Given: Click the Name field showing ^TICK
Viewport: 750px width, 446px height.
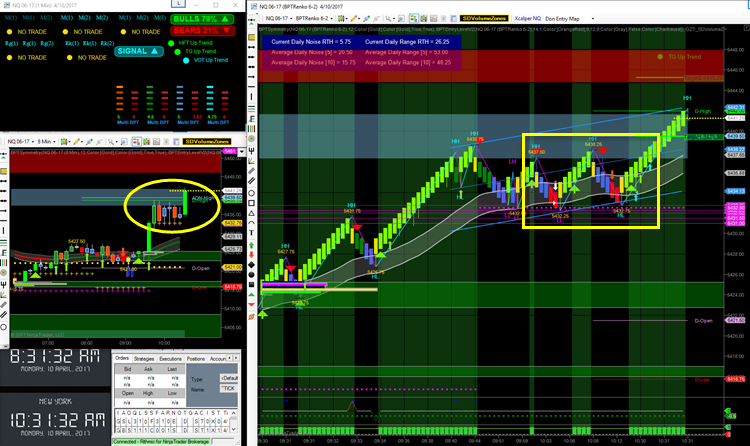Looking at the screenshot, I should [x=230, y=389].
